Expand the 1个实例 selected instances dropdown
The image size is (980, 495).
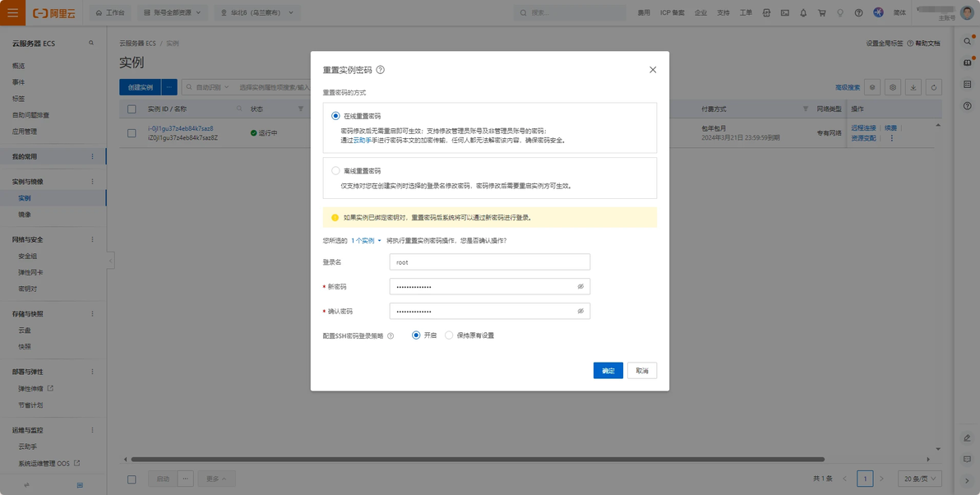pos(366,241)
